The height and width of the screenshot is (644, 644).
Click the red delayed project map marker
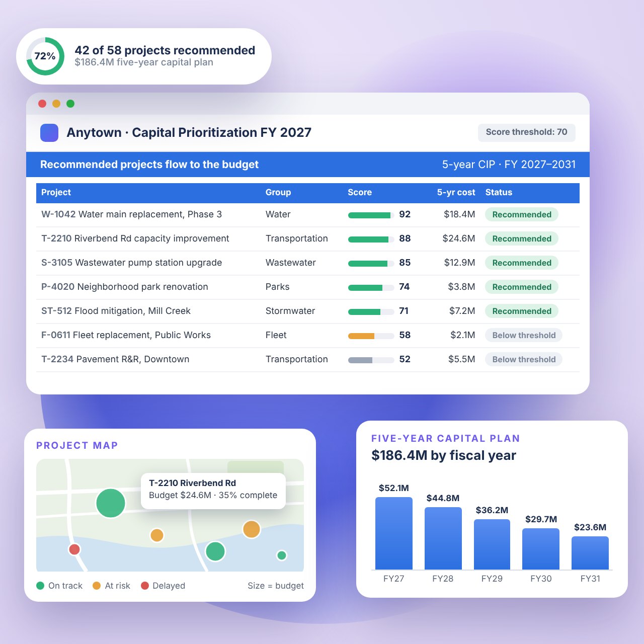pyautogui.click(x=74, y=549)
